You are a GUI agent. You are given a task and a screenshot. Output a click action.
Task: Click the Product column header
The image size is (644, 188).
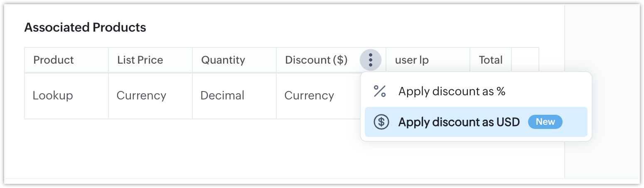(x=54, y=60)
